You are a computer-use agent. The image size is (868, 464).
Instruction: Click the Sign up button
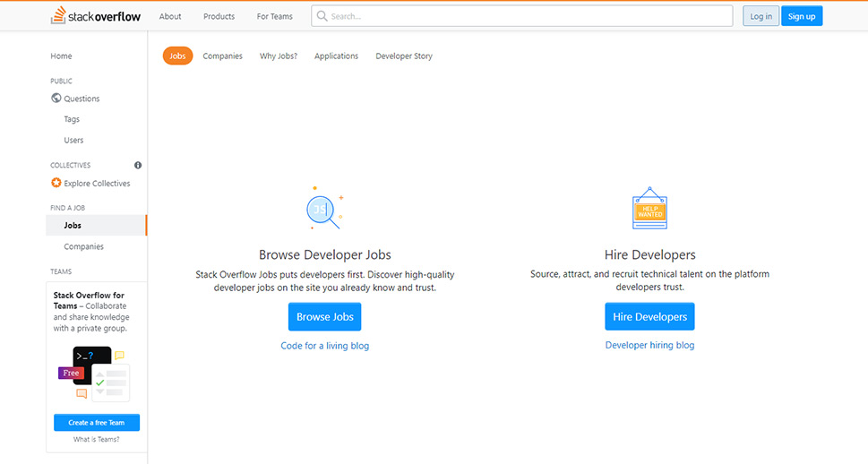[x=802, y=16]
